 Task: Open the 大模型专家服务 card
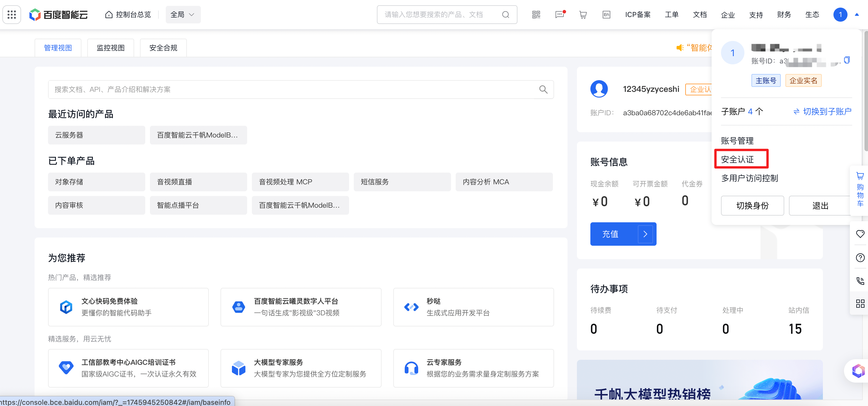click(300, 368)
